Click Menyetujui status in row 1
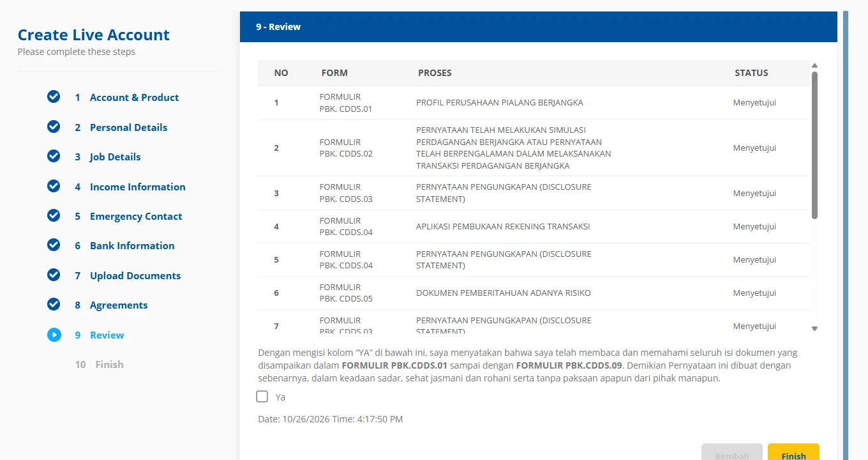Image resolution: width=868 pixels, height=460 pixels. [754, 102]
